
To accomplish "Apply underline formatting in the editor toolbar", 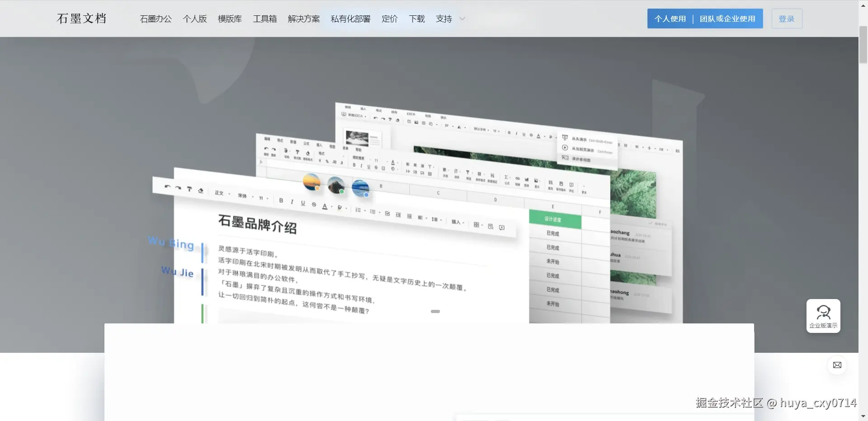I will pos(303,204).
